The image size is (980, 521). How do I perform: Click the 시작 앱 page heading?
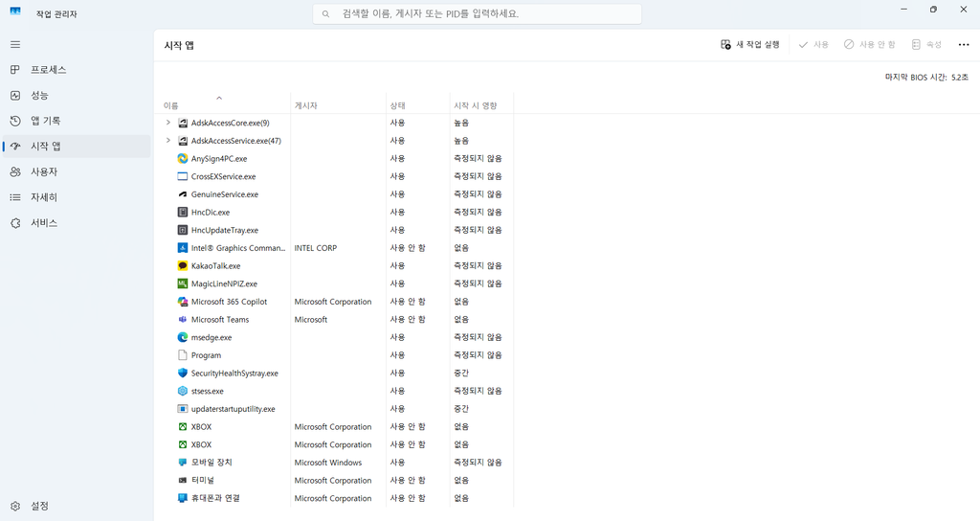point(179,46)
